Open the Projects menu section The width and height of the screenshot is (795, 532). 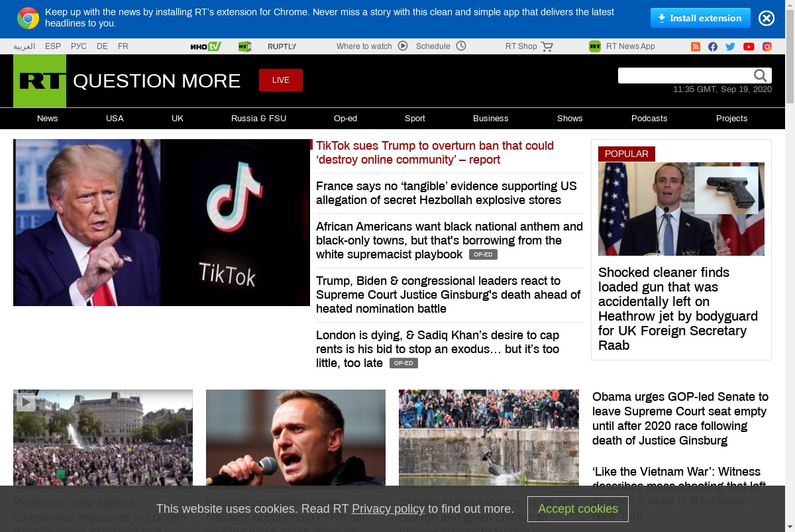[732, 119]
